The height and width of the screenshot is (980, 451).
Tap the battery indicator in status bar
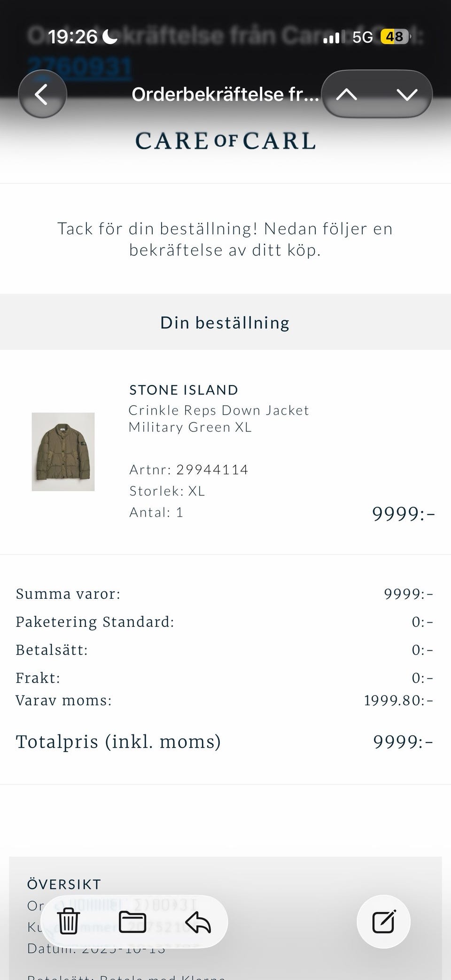pyautogui.click(x=395, y=37)
